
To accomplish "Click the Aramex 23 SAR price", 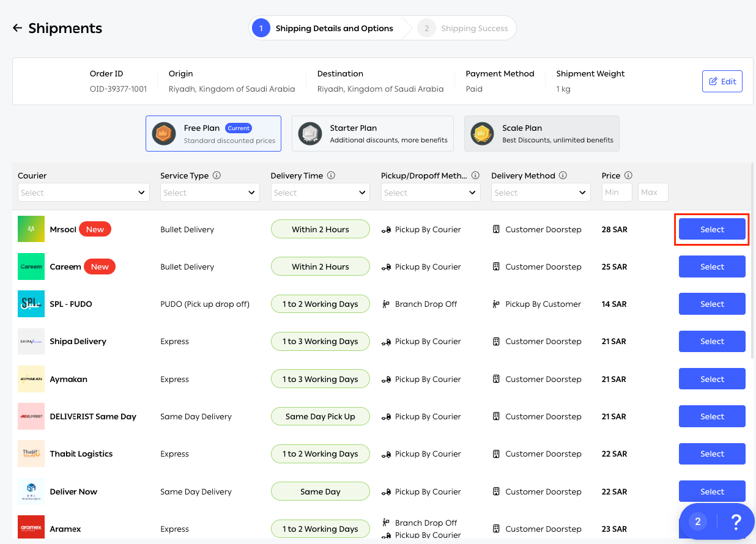I will (615, 529).
